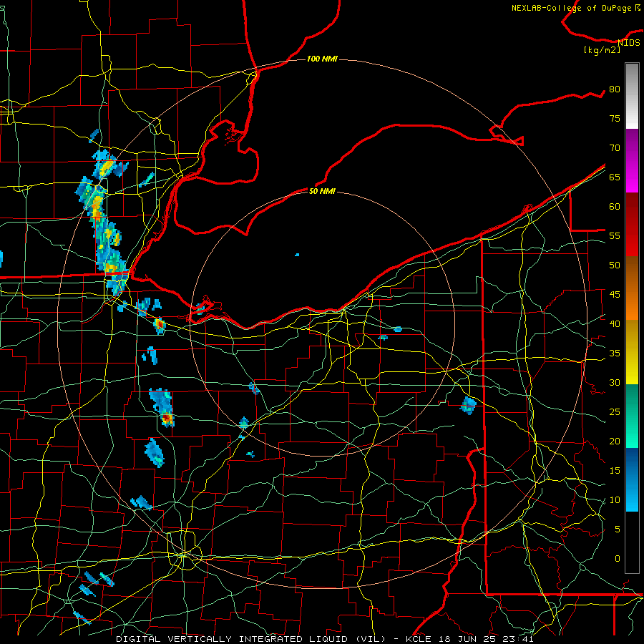
Task: Click the 100 NMI range ring label
Action: (x=322, y=59)
